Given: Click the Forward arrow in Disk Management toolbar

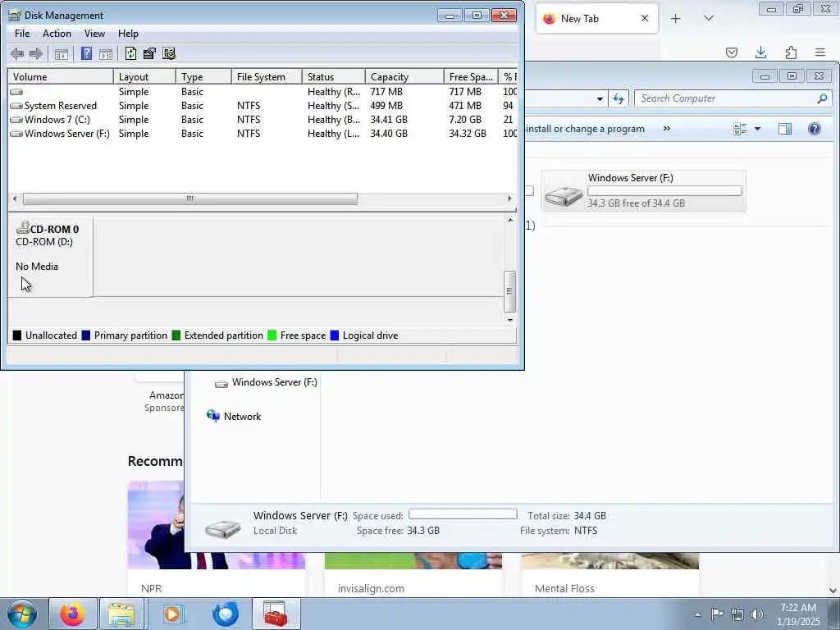Looking at the screenshot, I should coord(36,53).
